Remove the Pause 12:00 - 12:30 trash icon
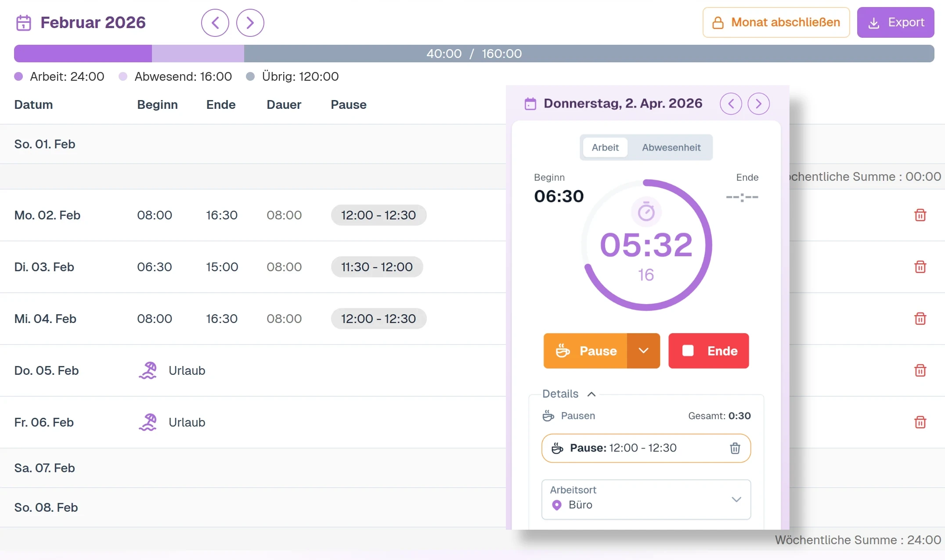945x560 pixels. pyautogui.click(x=735, y=448)
